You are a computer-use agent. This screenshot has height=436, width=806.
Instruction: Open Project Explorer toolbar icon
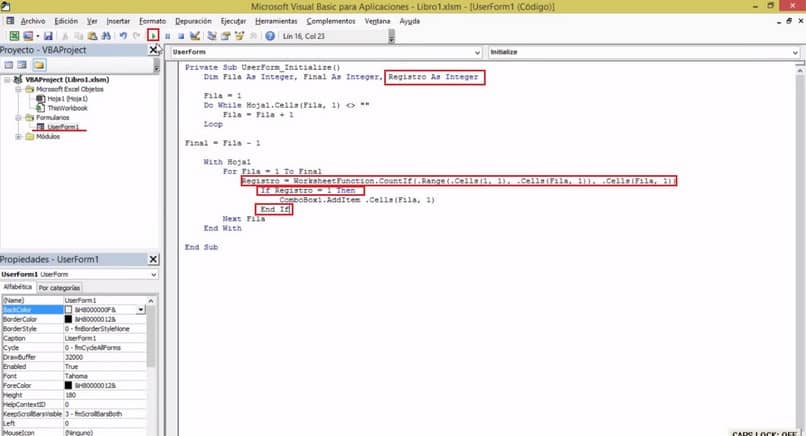coord(212,36)
